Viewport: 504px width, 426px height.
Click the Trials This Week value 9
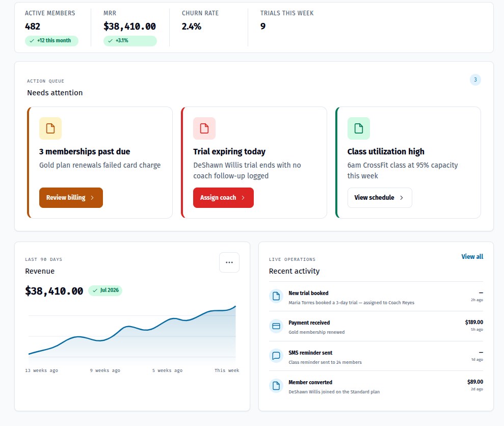click(263, 26)
